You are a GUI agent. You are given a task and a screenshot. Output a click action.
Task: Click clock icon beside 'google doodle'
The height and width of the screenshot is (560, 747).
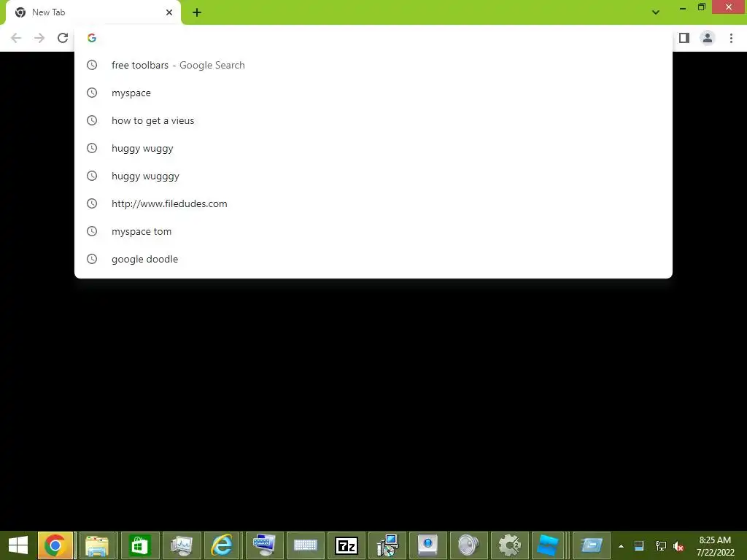[92, 259]
